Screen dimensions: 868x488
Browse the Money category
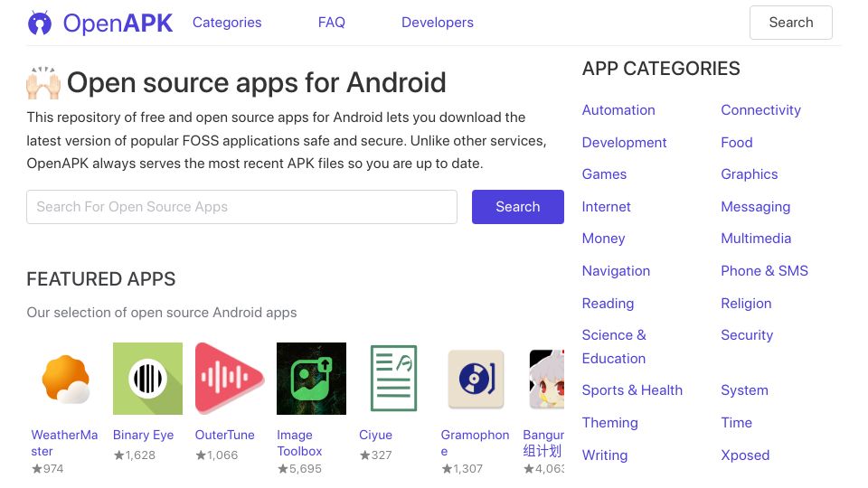tap(603, 239)
